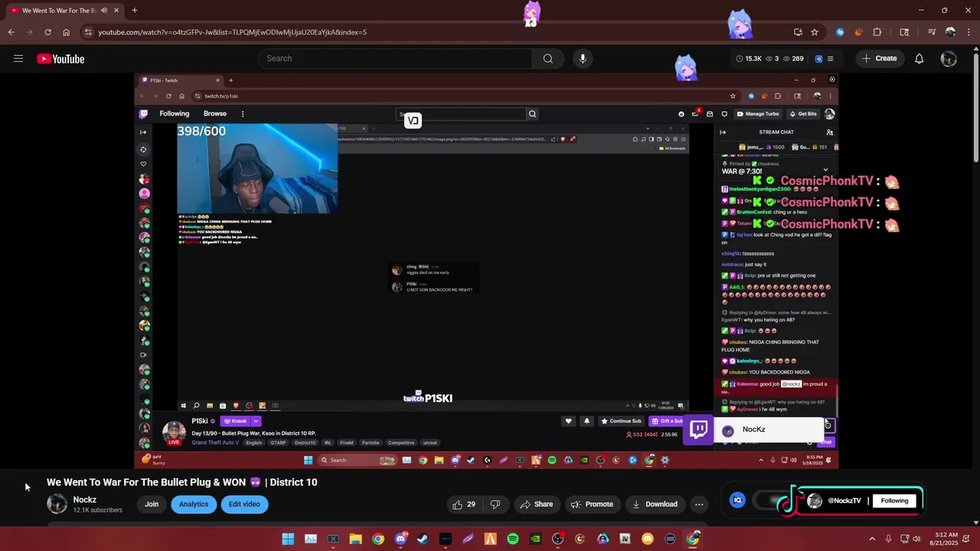This screenshot has height=551, width=980.
Task: Click the install app icon in address bar
Action: coord(798,32)
